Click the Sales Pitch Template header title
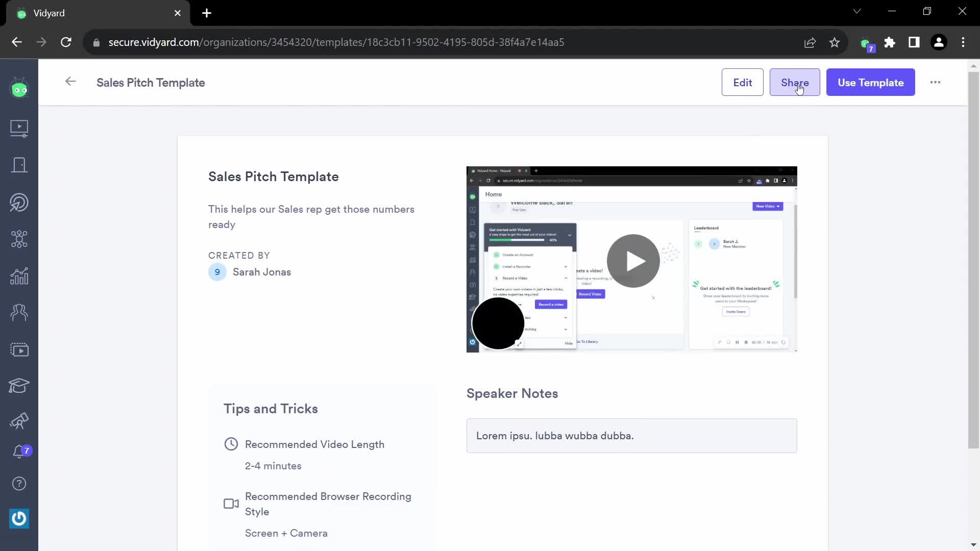Screen dimensions: 980x551 point(151,83)
